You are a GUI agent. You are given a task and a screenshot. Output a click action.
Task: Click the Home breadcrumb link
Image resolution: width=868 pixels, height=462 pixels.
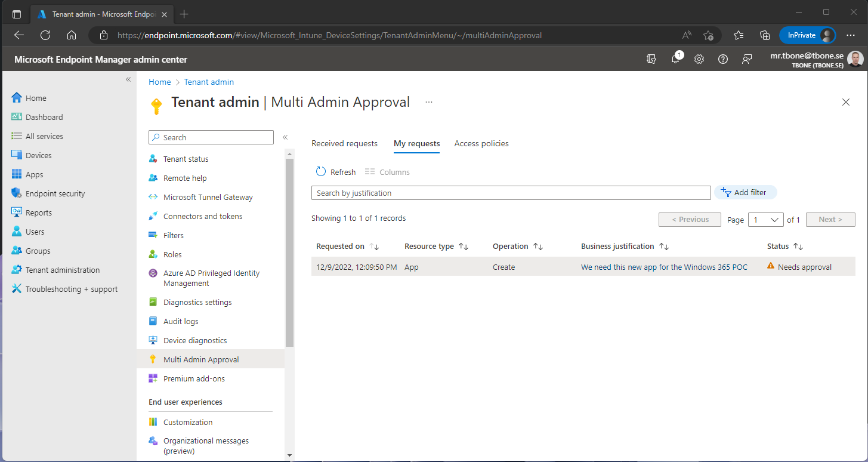pyautogui.click(x=159, y=82)
